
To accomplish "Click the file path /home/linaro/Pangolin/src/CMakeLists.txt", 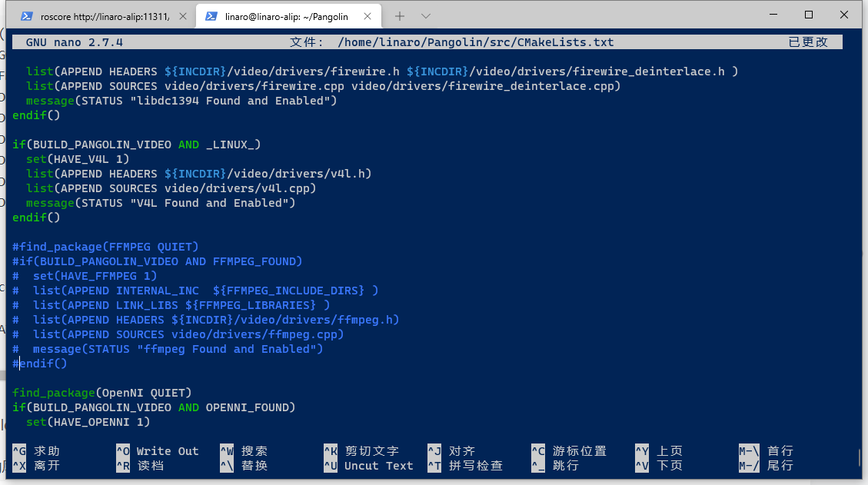I will pos(476,42).
